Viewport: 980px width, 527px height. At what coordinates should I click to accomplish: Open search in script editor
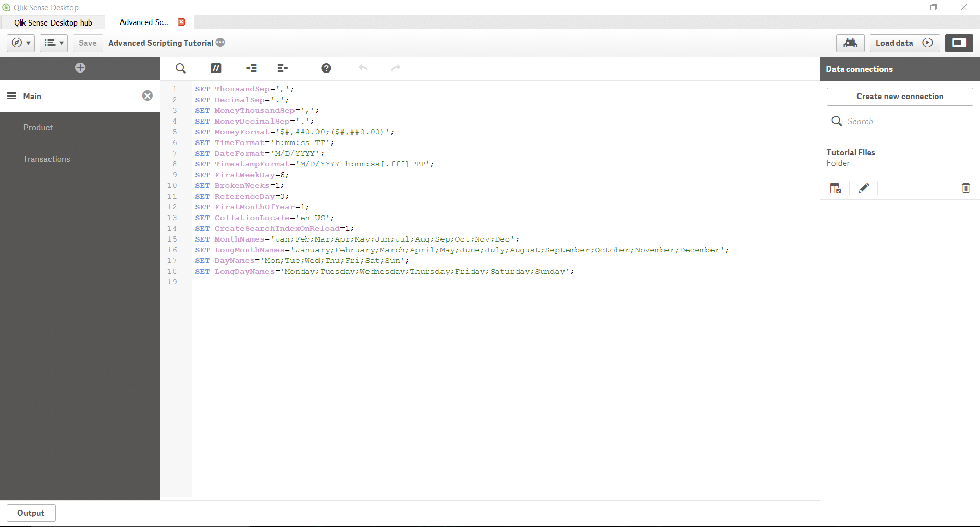181,68
